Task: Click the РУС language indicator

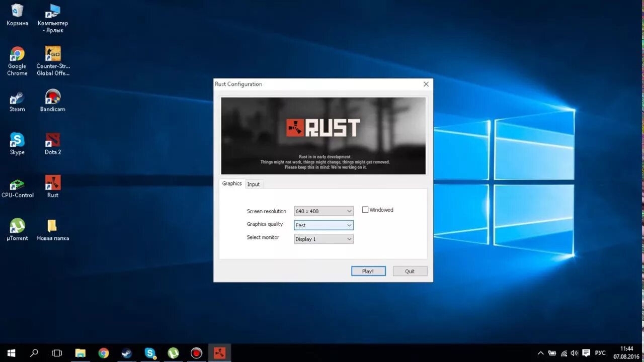Action: [600, 353]
